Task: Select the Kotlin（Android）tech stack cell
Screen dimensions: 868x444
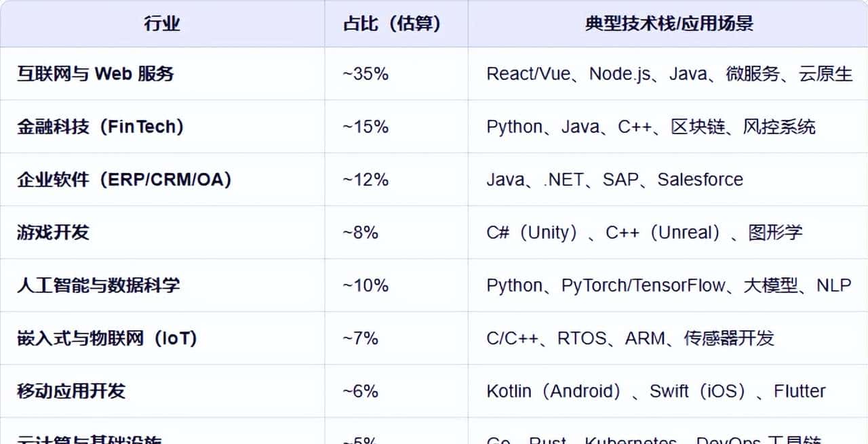Action: point(656,391)
